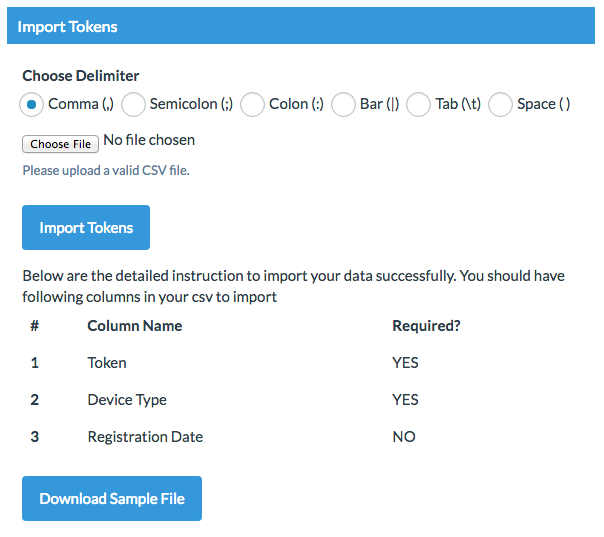Click the "Required?" table header
This screenshot has height=537, width=604.
(x=426, y=326)
